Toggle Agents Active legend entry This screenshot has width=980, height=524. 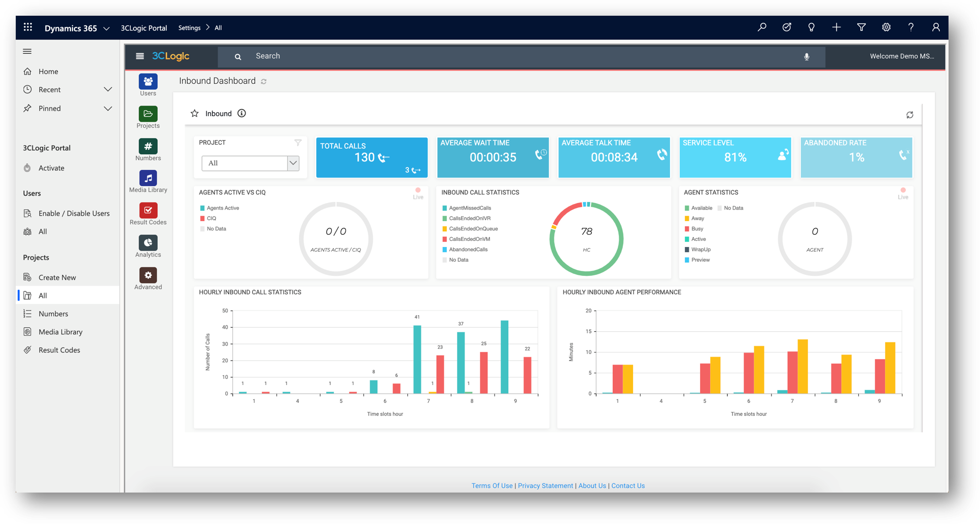coord(220,208)
